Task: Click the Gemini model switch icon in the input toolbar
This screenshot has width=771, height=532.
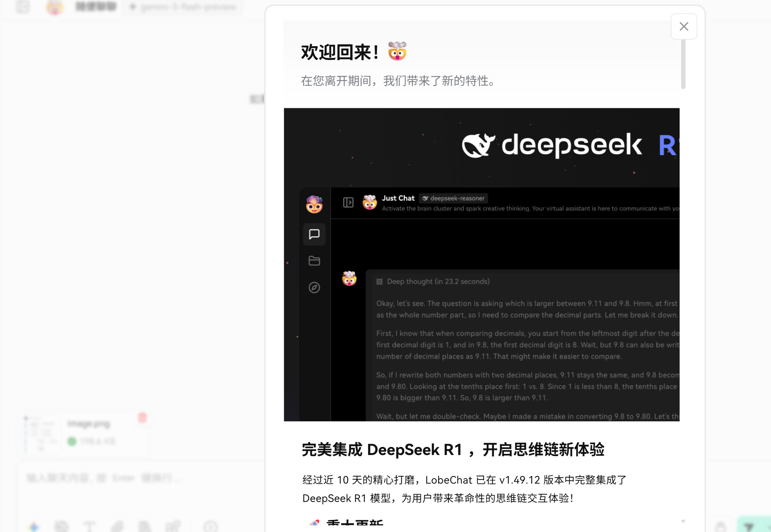Action: (34, 527)
